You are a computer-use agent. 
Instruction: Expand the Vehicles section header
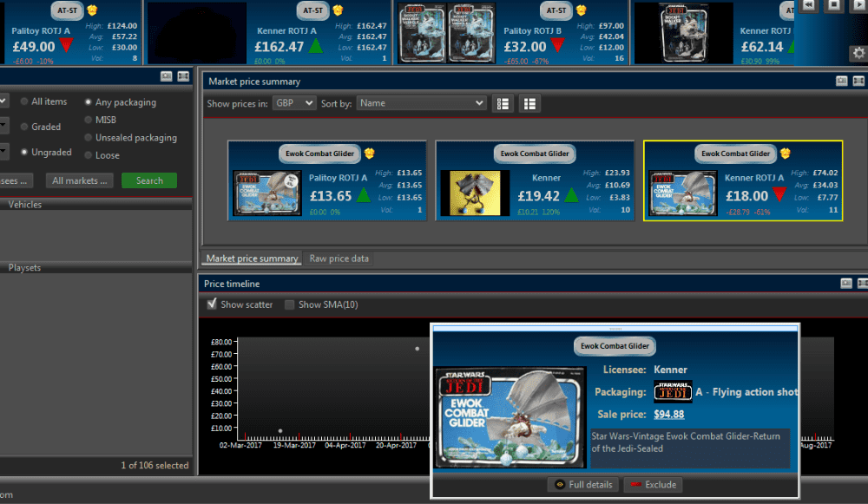click(x=95, y=205)
